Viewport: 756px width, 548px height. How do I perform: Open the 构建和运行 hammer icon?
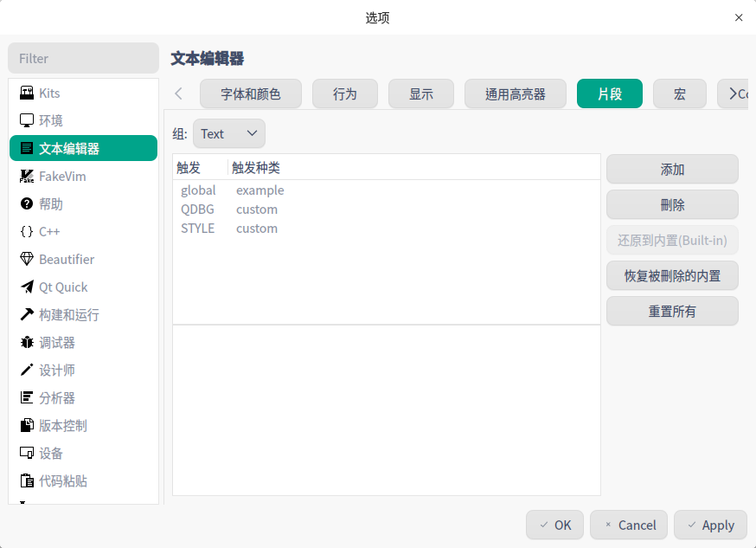pos(27,314)
